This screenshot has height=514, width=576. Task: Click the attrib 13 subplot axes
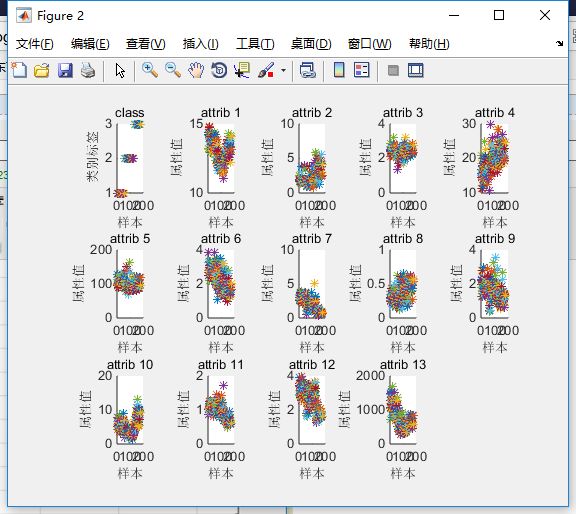click(403, 410)
